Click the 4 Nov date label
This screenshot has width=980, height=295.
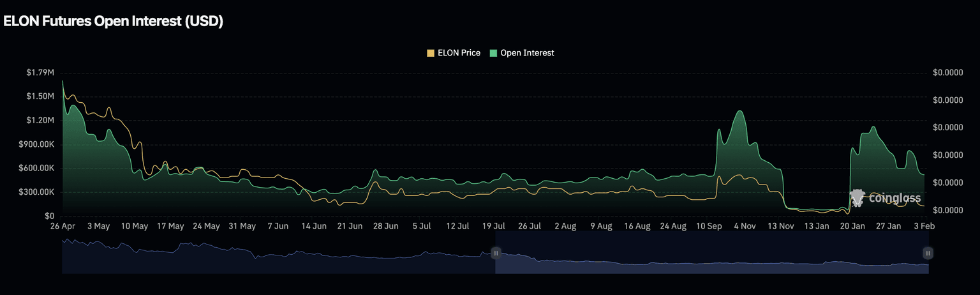point(745,226)
